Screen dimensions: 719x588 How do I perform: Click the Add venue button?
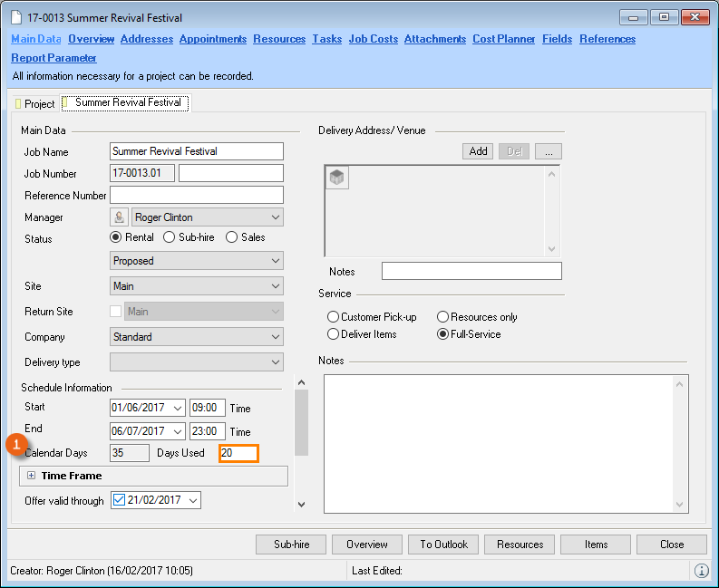pyautogui.click(x=478, y=151)
